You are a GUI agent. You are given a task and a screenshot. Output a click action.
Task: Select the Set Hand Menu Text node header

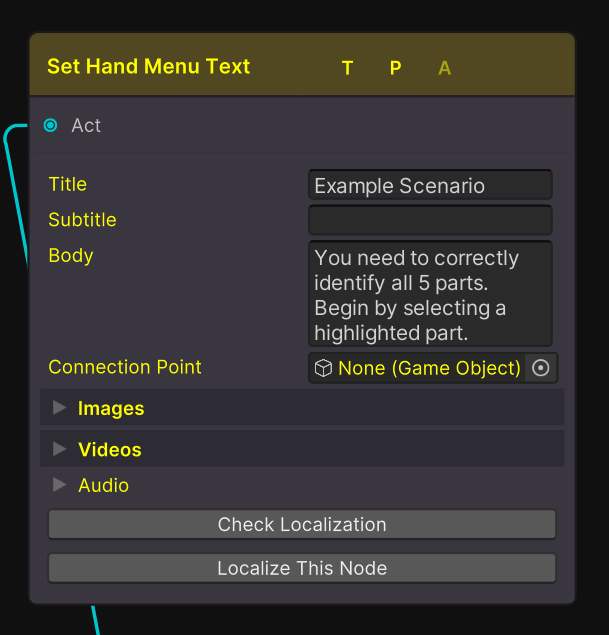149,67
